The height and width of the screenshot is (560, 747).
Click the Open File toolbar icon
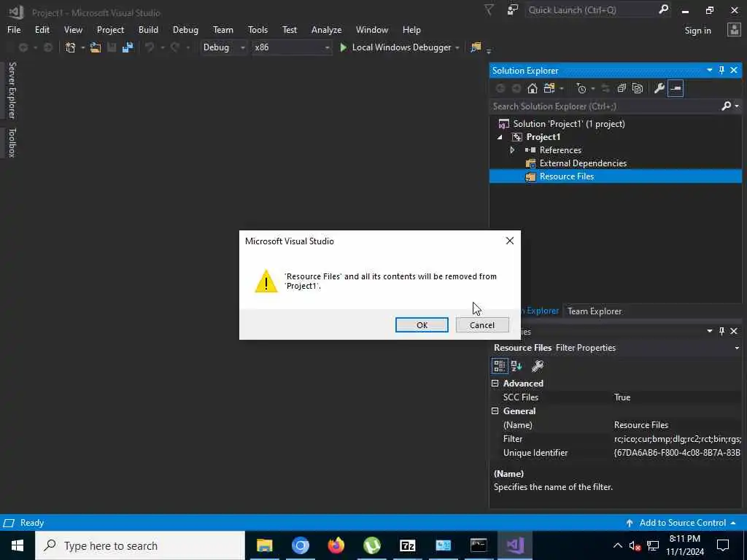(x=96, y=47)
